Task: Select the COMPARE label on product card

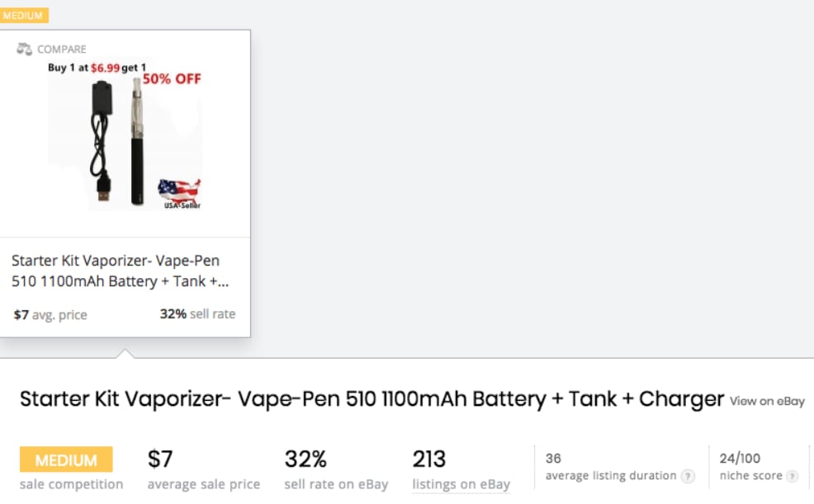Action: [x=62, y=49]
